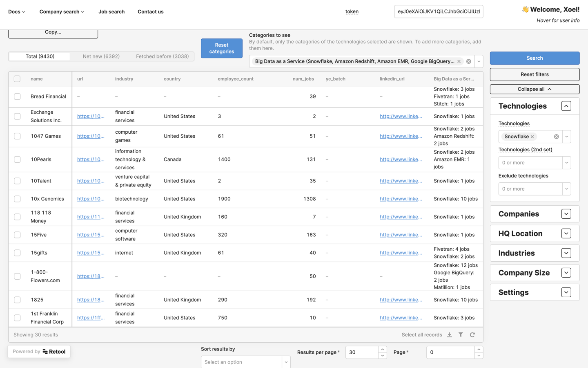Click the blue Search button
The width and height of the screenshot is (588, 368).
point(535,58)
